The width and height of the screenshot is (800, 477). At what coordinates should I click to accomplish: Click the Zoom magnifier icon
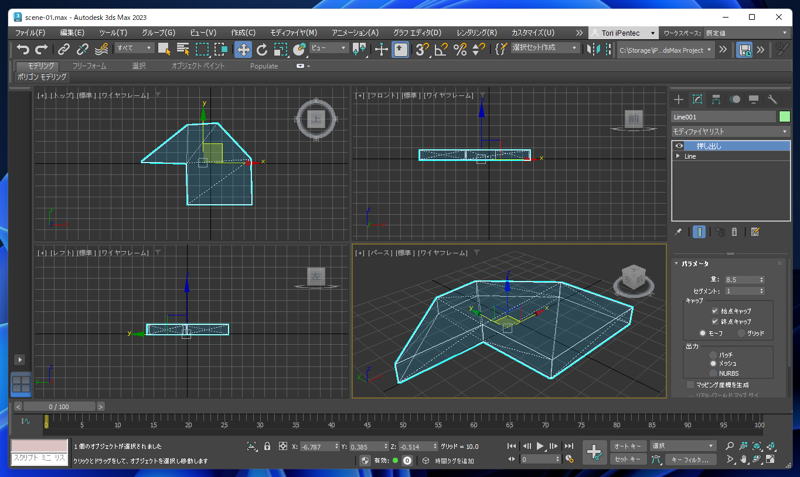pyautogui.click(x=730, y=446)
